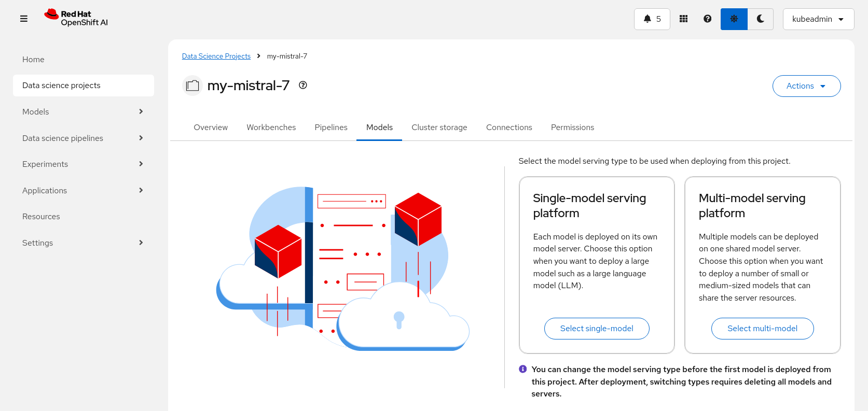Expand the Applications sidebar section

coord(84,191)
